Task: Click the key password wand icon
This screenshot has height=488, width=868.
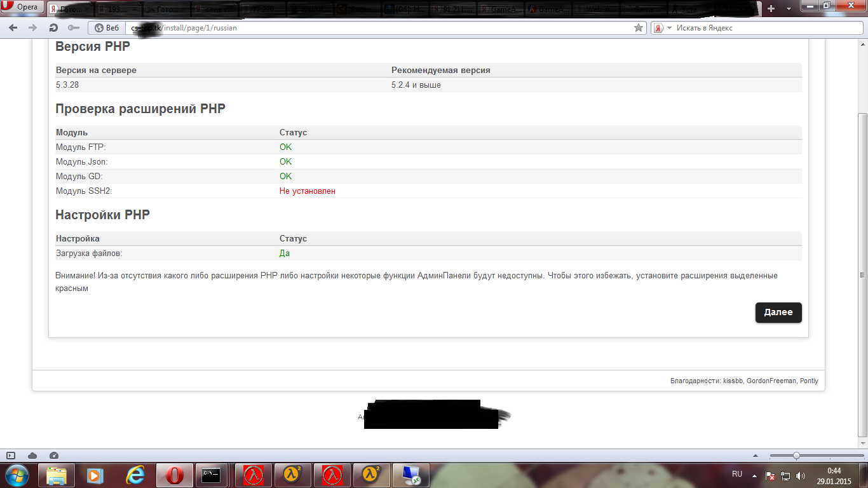Action: (73, 28)
